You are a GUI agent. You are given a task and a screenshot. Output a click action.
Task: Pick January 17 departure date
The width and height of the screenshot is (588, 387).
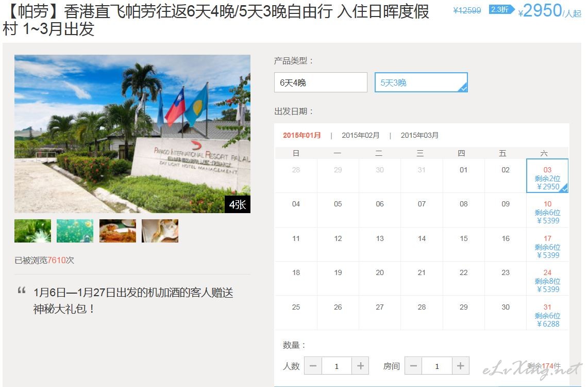coord(547,245)
